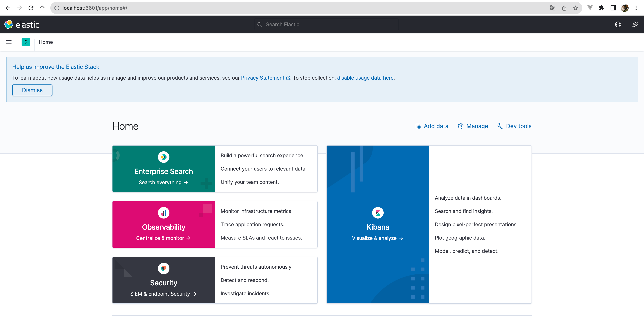Click 'Model, predict, and detect.' text
The image size is (644, 317).
466,251
